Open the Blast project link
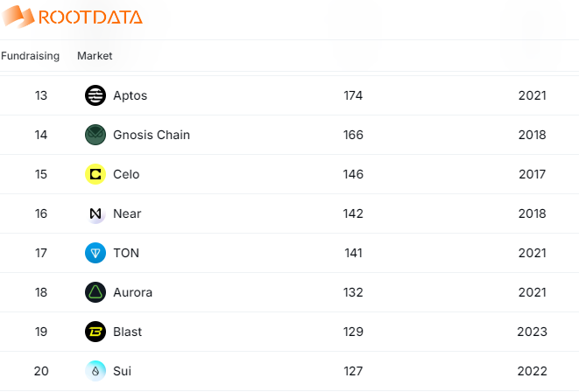579x392 pixels. click(127, 332)
